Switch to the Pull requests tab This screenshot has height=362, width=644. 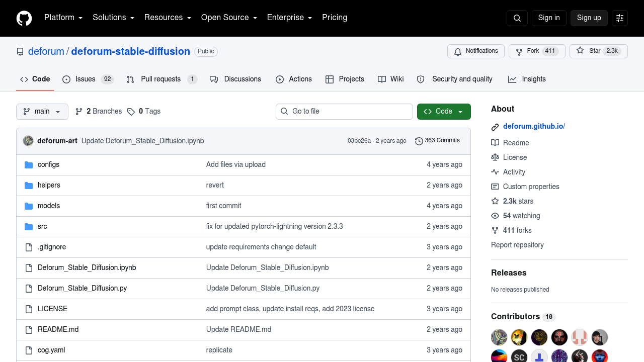click(x=162, y=79)
